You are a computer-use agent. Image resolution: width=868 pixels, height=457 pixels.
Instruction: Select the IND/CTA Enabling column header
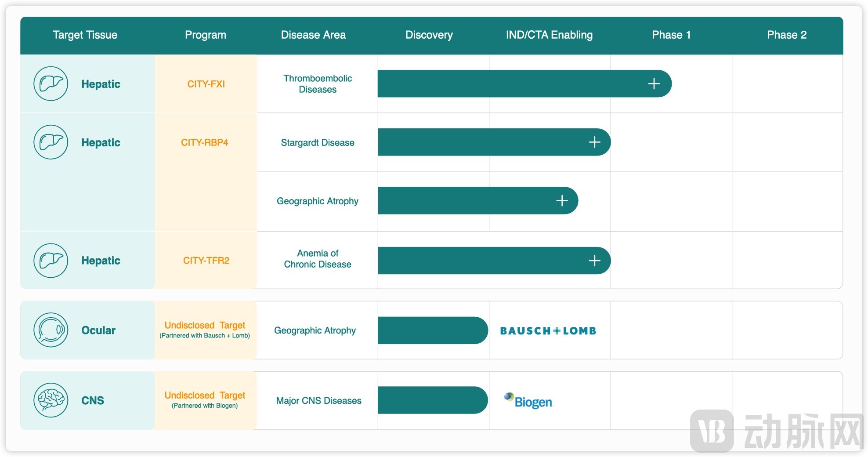click(549, 35)
